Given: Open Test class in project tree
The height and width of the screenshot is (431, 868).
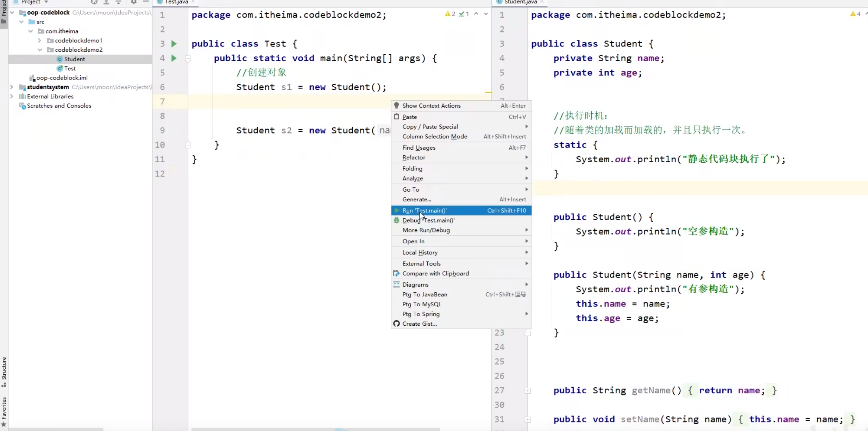Looking at the screenshot, I should pyautogui.click(x=70, y=68).
